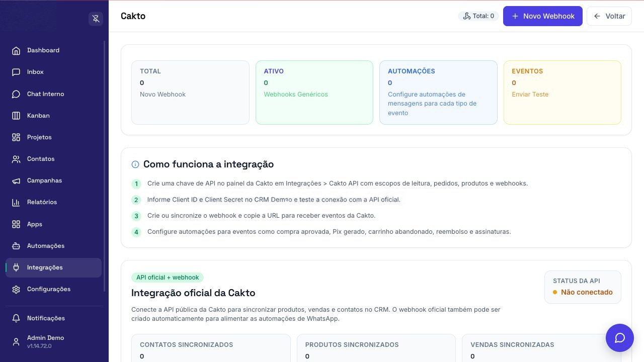Image resolution: width=644 pixels, height=362 pixels.
Task: Click the webhook icon in Total badge
Action: [466, 16]
